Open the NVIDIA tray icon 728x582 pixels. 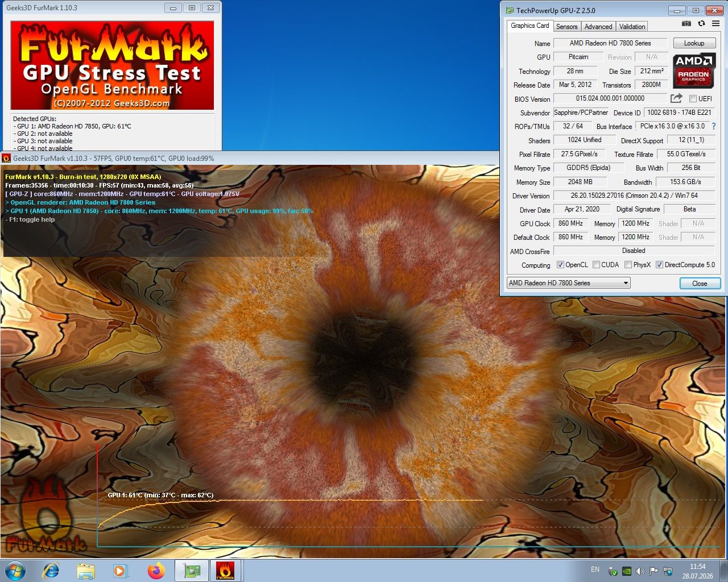coord(627,571)
